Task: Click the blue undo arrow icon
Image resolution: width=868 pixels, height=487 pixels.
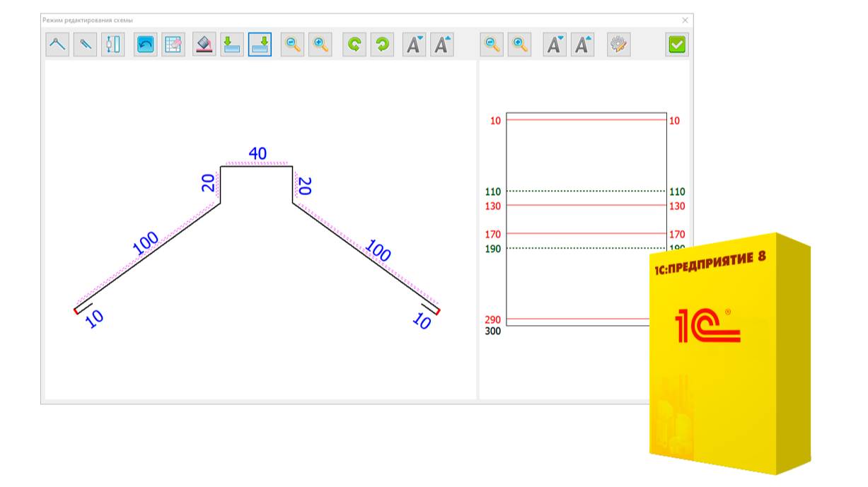Action: [x=146, y=45]
